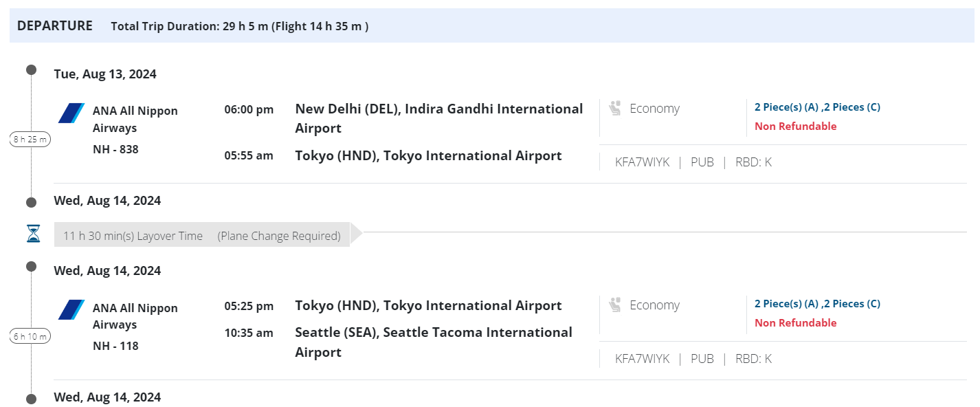Click the hourglass layover icon

[33, 234]
